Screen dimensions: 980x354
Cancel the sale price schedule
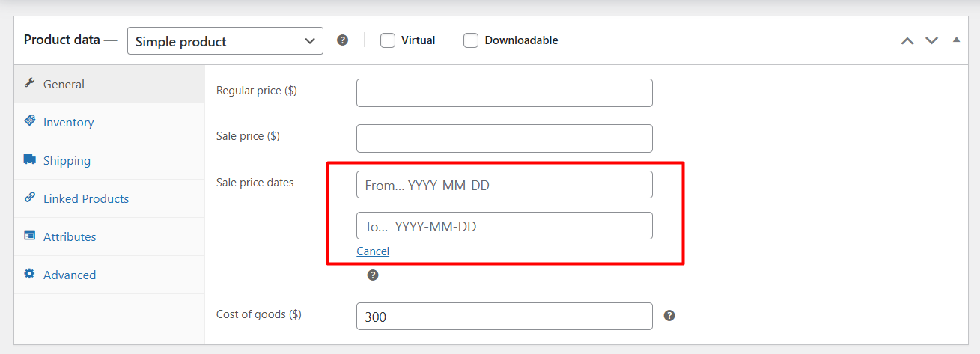tap(373, 251)
